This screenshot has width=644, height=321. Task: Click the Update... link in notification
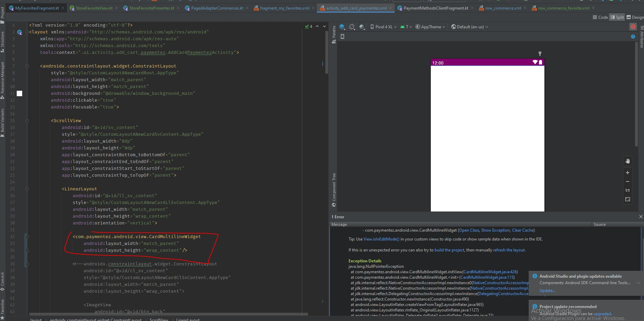tap(547, 291)
